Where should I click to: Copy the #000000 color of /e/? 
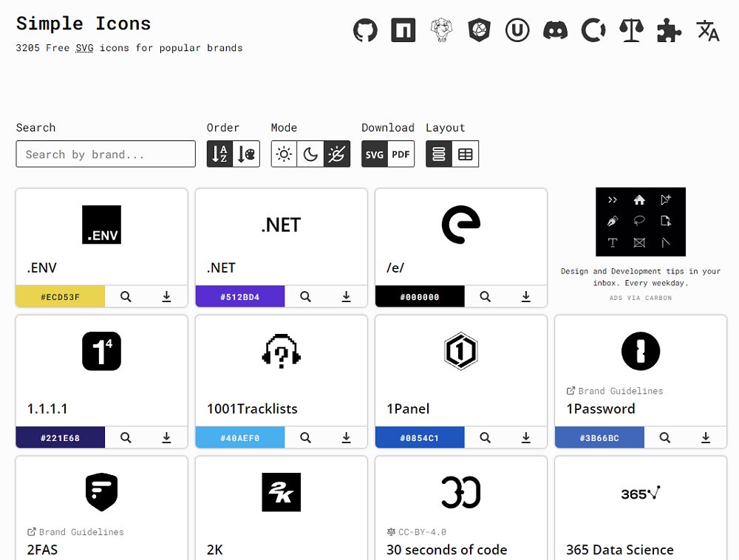pos(420,297)
